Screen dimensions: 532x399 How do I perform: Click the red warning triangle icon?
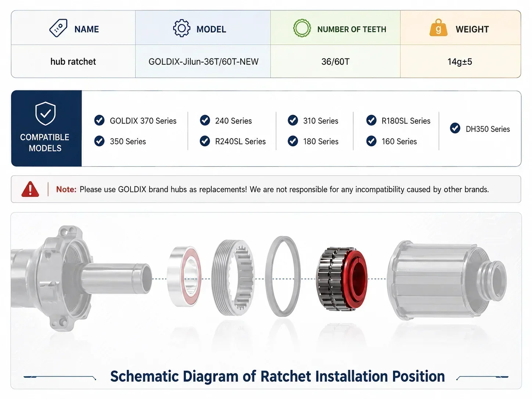click(30, 189)
